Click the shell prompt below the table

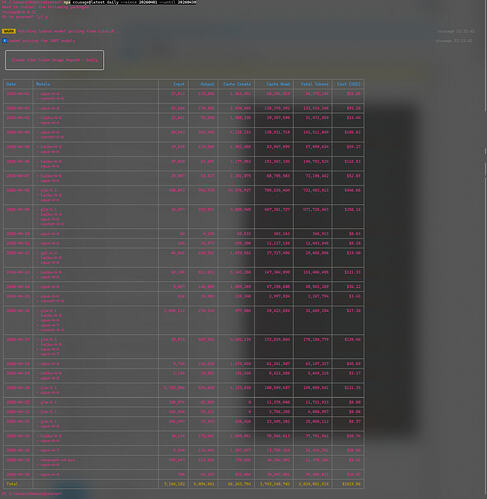tap(32, 494)
